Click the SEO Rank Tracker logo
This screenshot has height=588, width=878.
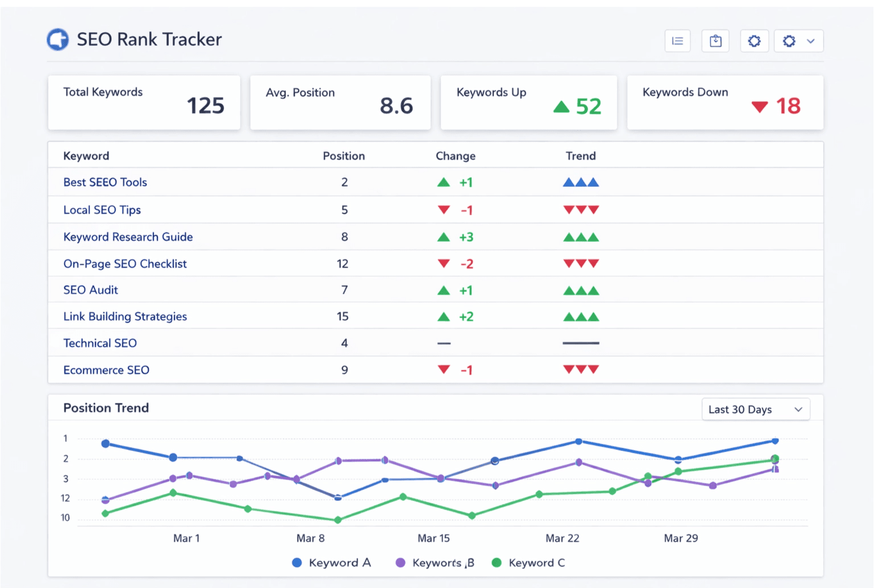(57, 39)
